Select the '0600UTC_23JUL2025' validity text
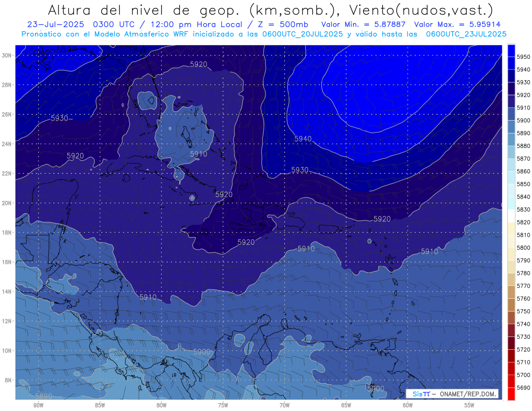The image size is (532, 411). (466, 34)
